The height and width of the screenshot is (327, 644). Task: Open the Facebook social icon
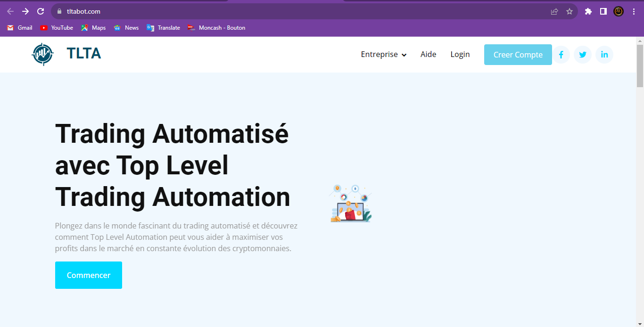pos(561,55)
